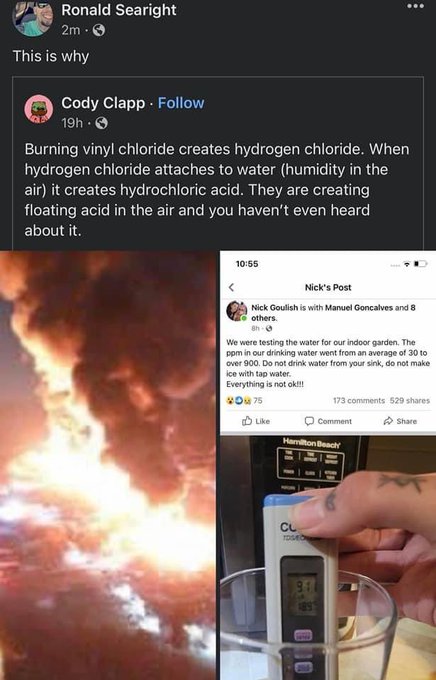Open Cody Clapp's profile name
The height and width of the screenshot is (680, 436).
click(103, 103)
